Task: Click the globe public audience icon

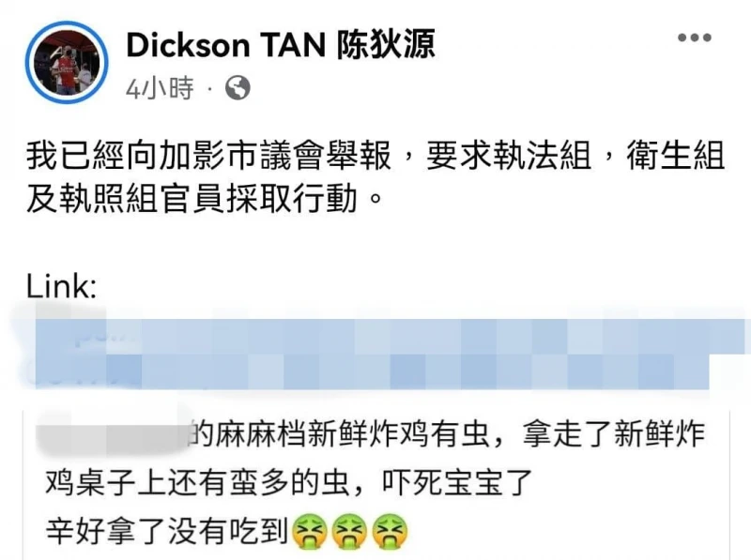Action: tap(238, 88)
